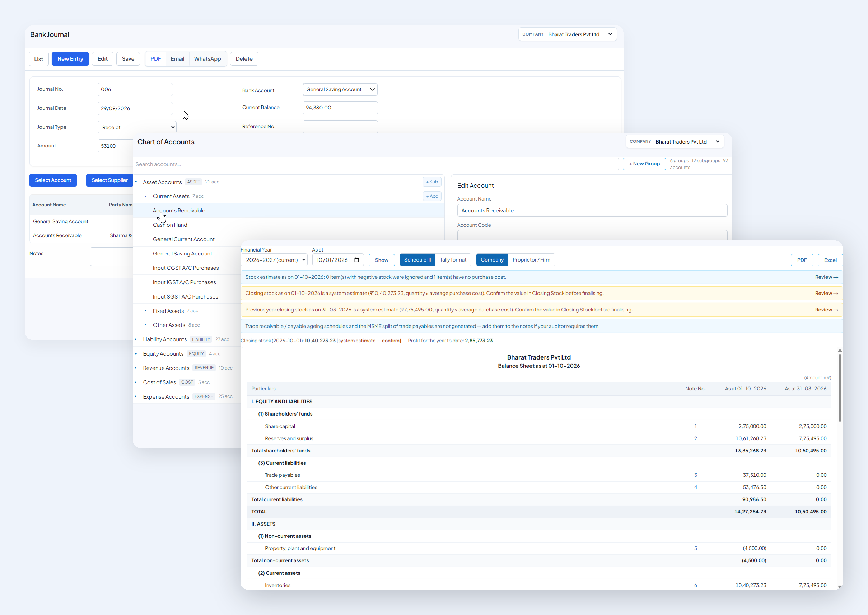
Task: Export balance sheet to Excel
Action: [830, 260]
